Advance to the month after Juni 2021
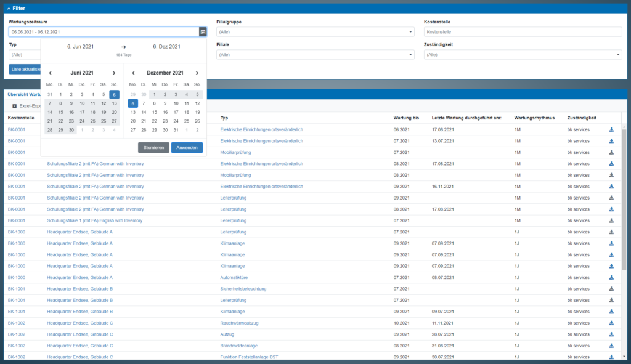This screenshot has width=631, height=364. tap(114, 73)
